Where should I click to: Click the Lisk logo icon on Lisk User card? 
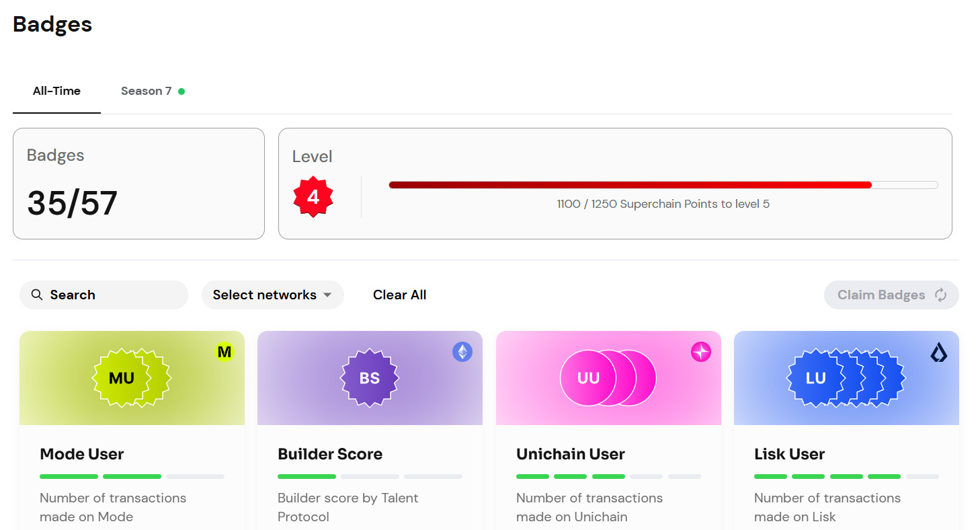point(939,352)
